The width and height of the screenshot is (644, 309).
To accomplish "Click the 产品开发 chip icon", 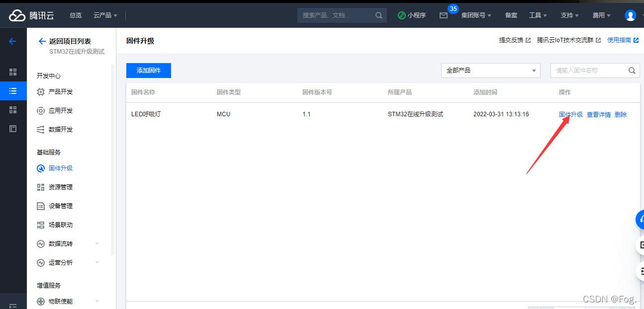I will coord(41,92).
